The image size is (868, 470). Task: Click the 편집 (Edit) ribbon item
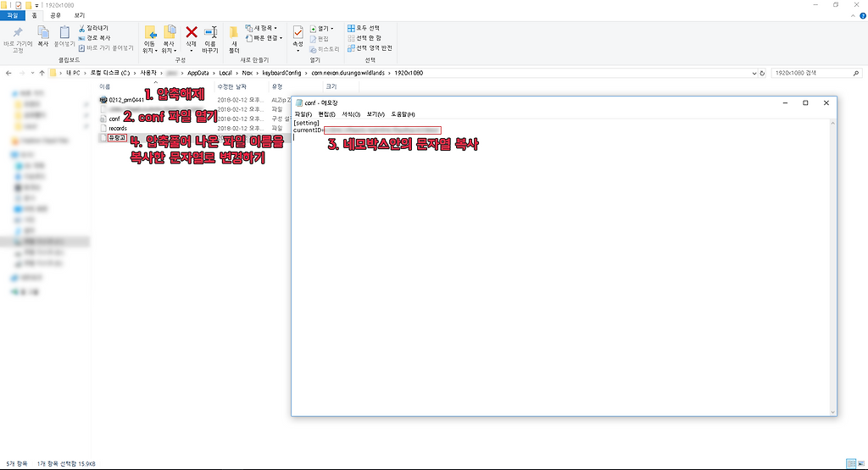(x=320, y=39)
